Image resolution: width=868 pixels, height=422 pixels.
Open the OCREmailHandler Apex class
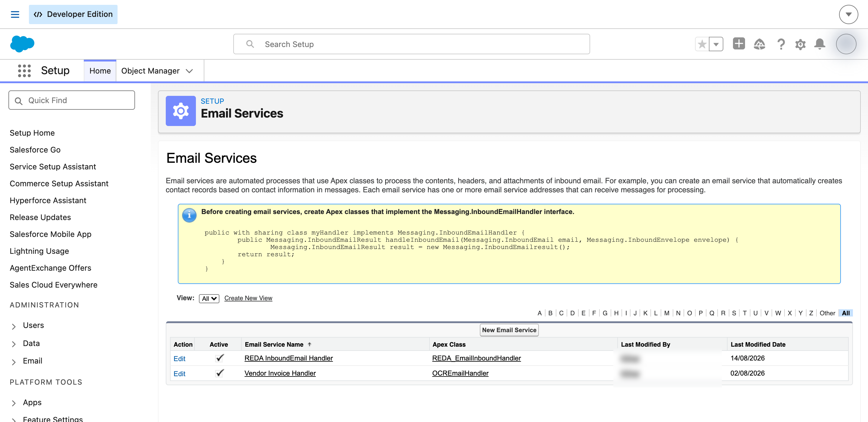[x=460, y=373]
